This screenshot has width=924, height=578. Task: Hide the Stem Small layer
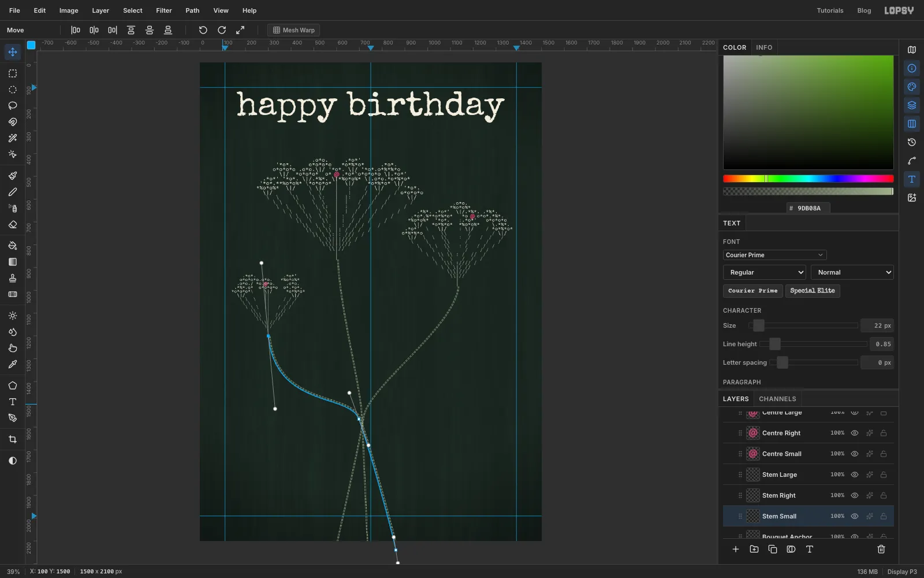[x=855, y=516]
